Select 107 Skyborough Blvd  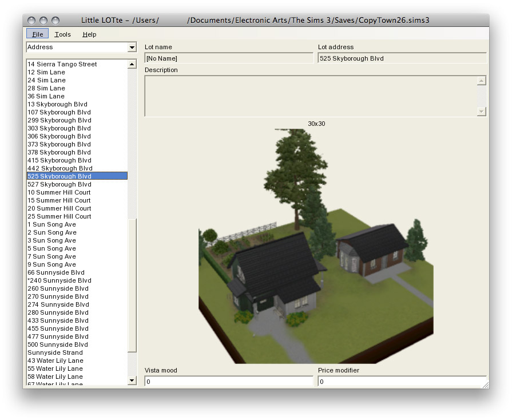(x=77, y=112)
